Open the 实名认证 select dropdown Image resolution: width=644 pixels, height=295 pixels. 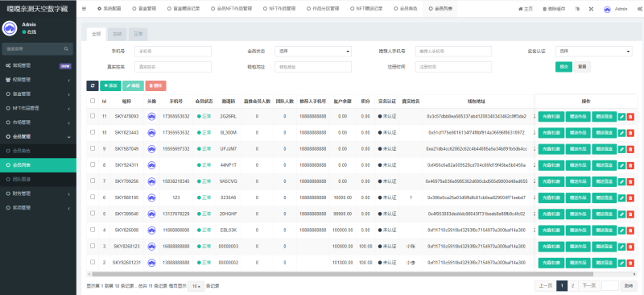(x=594, y=52)
